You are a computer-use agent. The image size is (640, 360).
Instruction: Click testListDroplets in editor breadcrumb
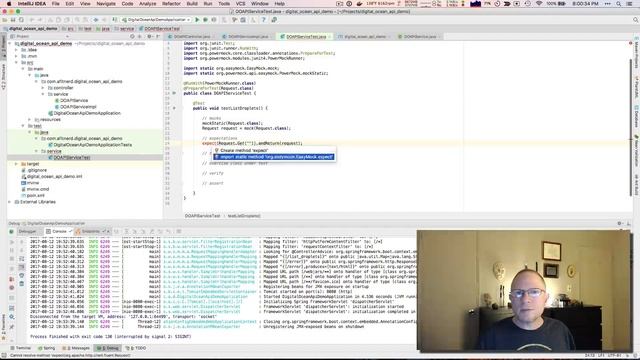pyautogui.click(x=244, y=216)
